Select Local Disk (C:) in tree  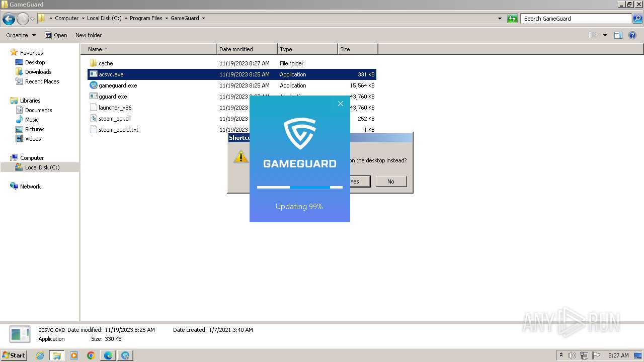(x=42, y=167)
